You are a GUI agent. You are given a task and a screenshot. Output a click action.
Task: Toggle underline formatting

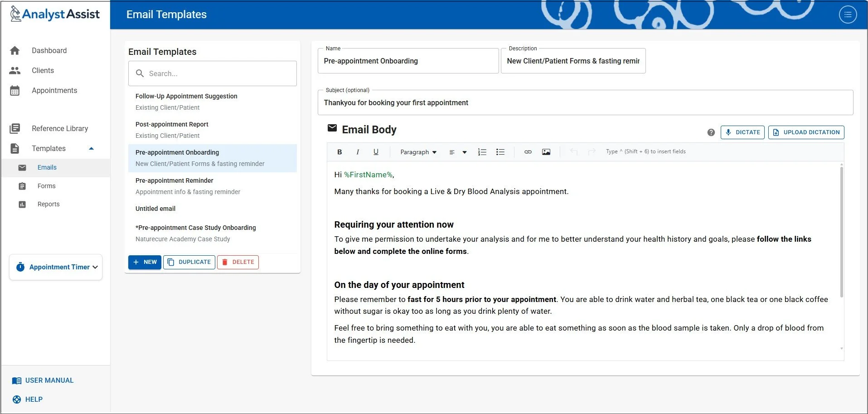376,152
